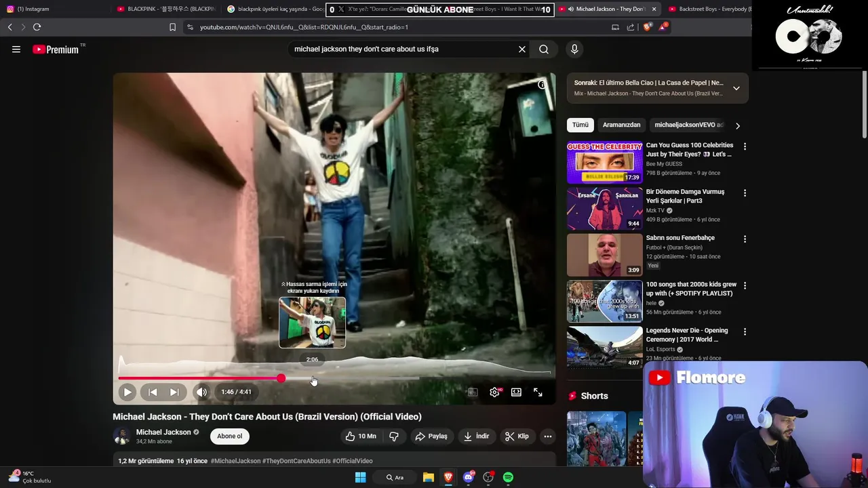This screenshot has height=488, width=868.
Task: Close the Michael Jackson browser tab
Action: pos(654,9)
